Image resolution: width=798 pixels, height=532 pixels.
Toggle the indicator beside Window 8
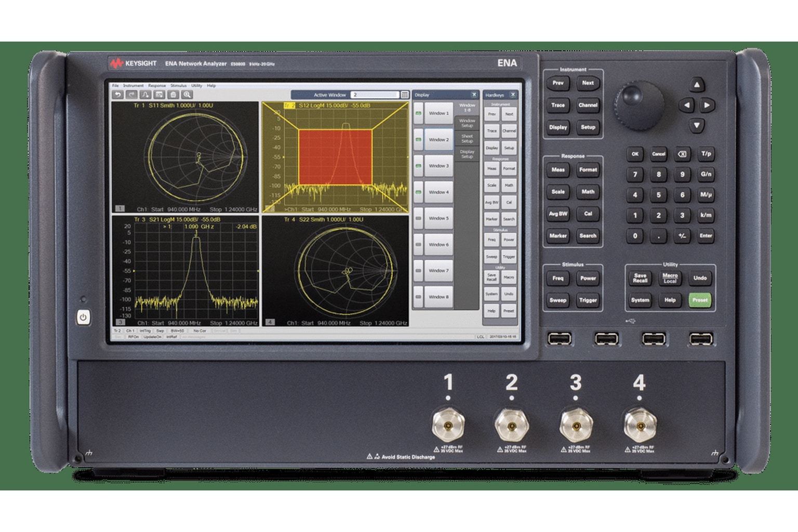(418, 297)
